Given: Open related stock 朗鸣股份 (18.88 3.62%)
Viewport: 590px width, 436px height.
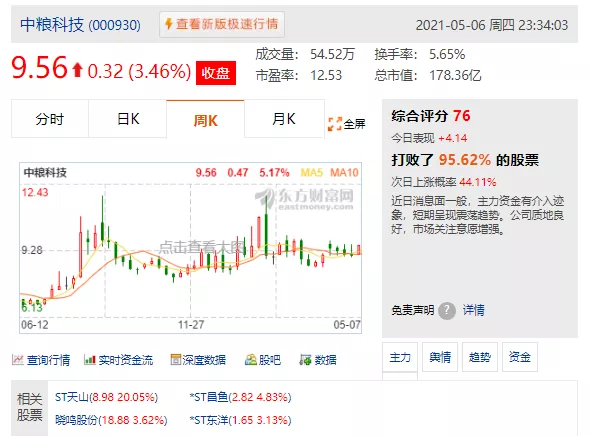Looking at the screenshot, I should [111, 420].
